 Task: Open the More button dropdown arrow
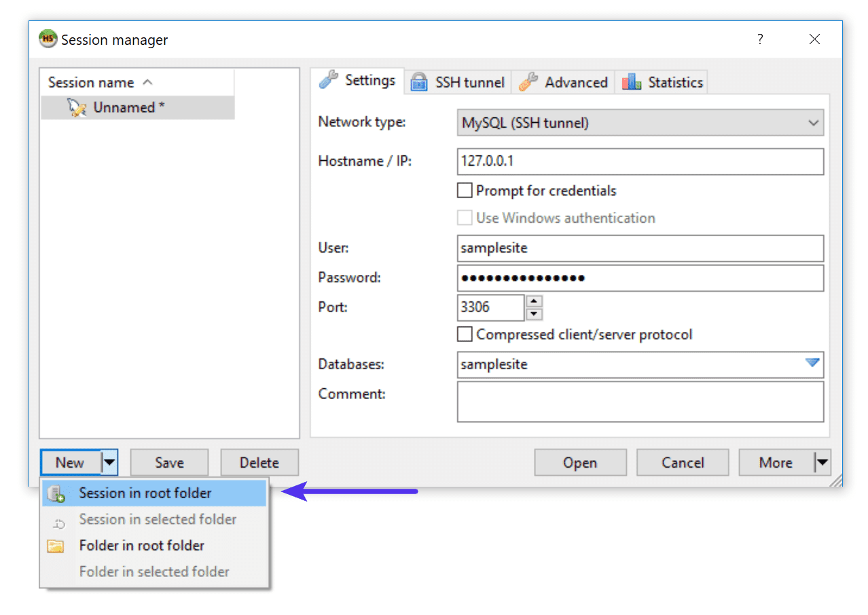[822, 462]
